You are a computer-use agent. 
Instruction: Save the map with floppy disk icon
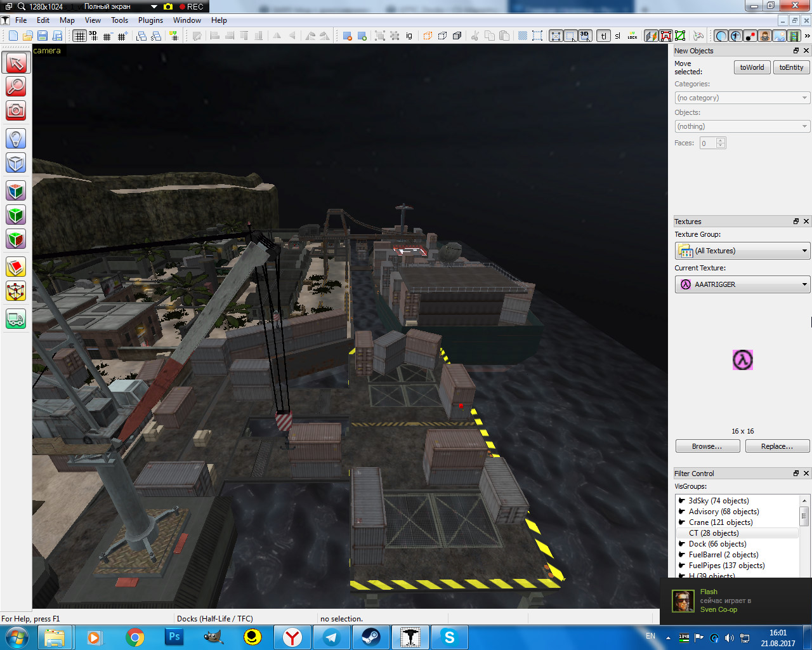click(42, 36)
